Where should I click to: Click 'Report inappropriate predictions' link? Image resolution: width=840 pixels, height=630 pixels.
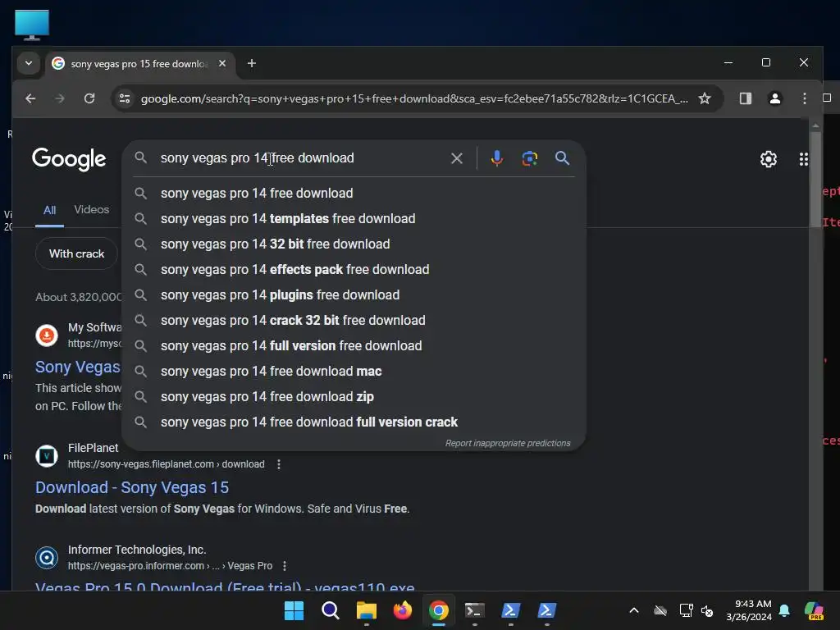(x=507, y=443)
